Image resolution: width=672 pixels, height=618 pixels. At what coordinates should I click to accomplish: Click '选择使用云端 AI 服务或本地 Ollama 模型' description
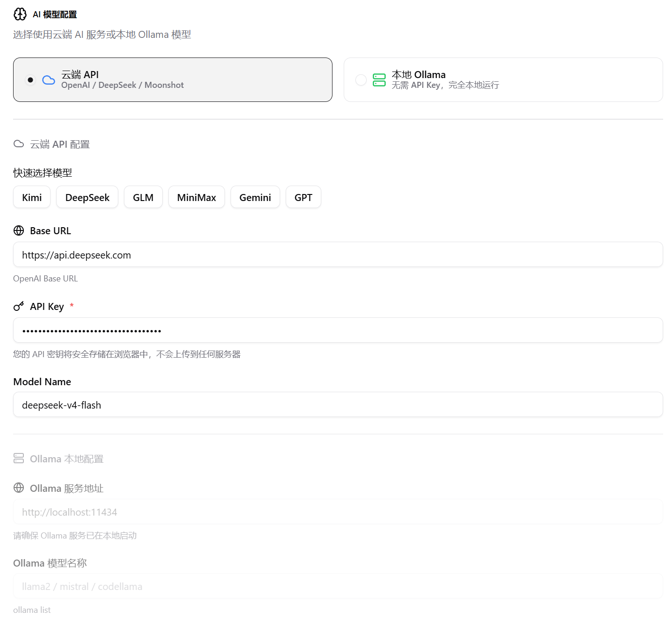(x=102, y=35)
